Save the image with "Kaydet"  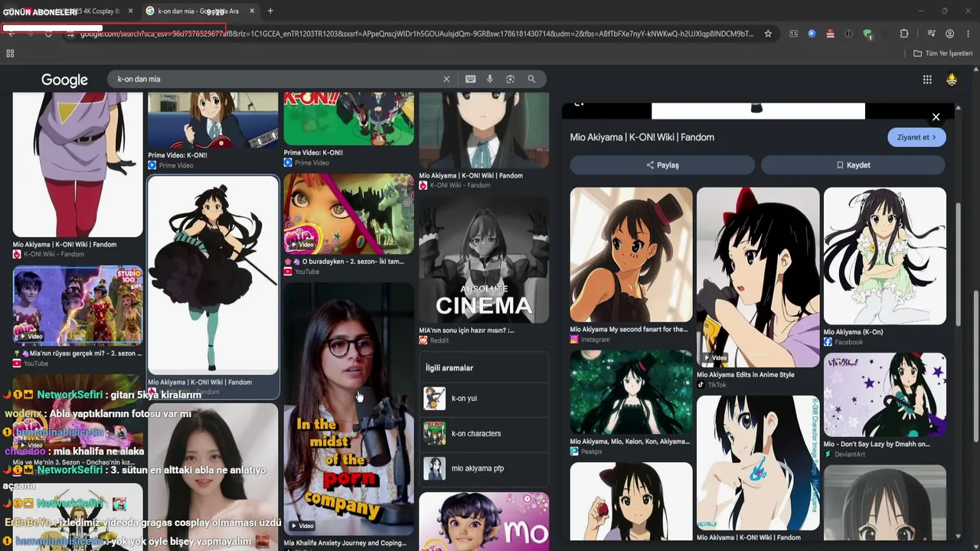coord(853,165)
